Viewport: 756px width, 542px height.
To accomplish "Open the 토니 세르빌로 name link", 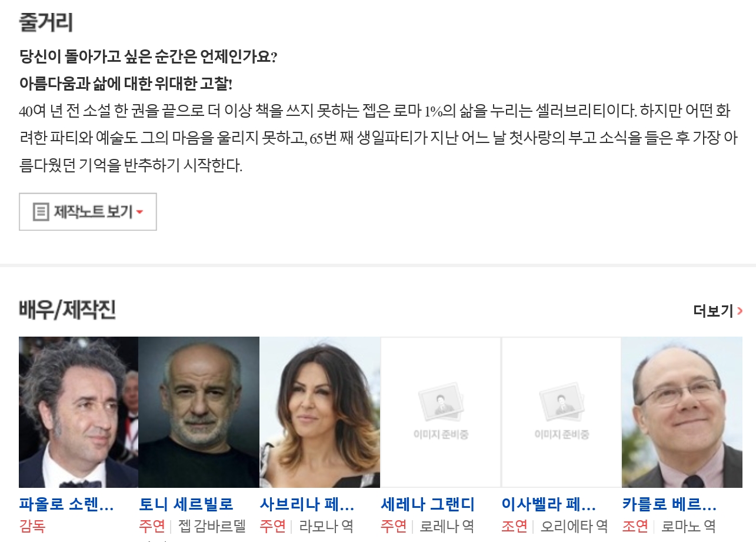I will pos(186,504).
